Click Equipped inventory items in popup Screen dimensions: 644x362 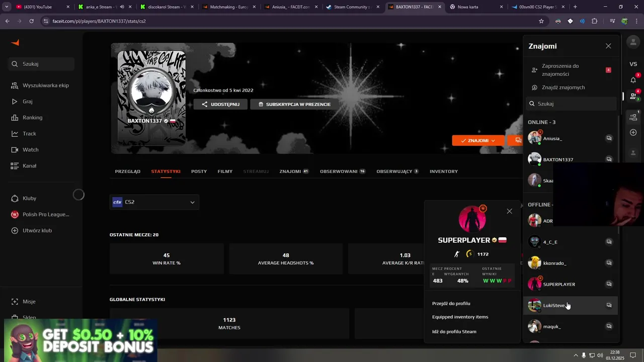(460, 317)
